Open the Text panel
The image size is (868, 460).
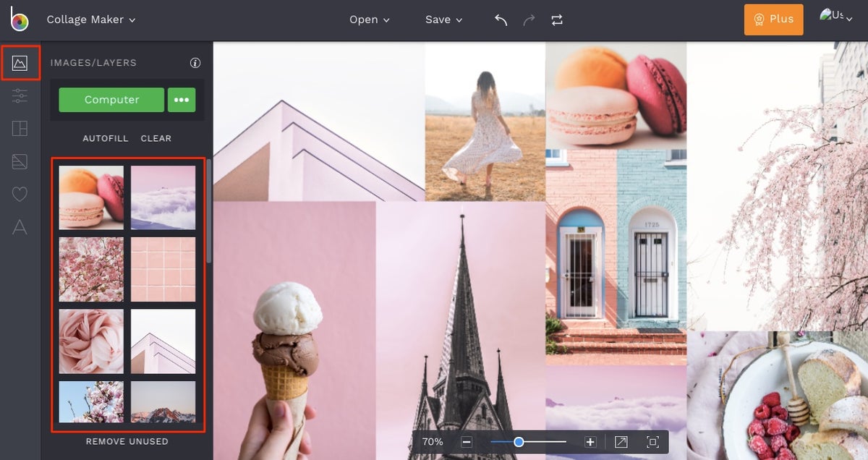(20, 227)
